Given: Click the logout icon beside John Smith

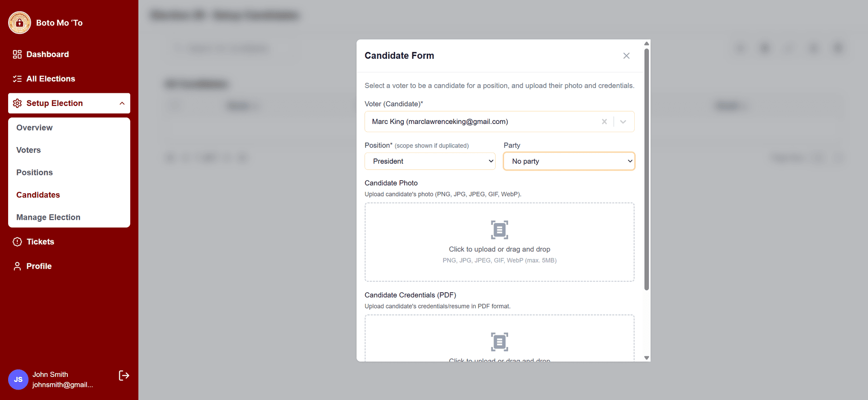Looking at the screenshot, I should point(124,376).
